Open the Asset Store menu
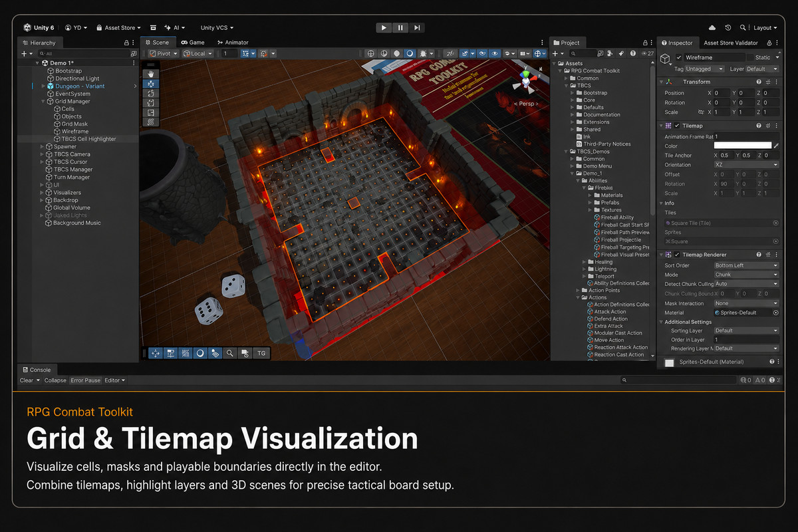The width and height of the screenshot is (798, 532). point(118,28)
